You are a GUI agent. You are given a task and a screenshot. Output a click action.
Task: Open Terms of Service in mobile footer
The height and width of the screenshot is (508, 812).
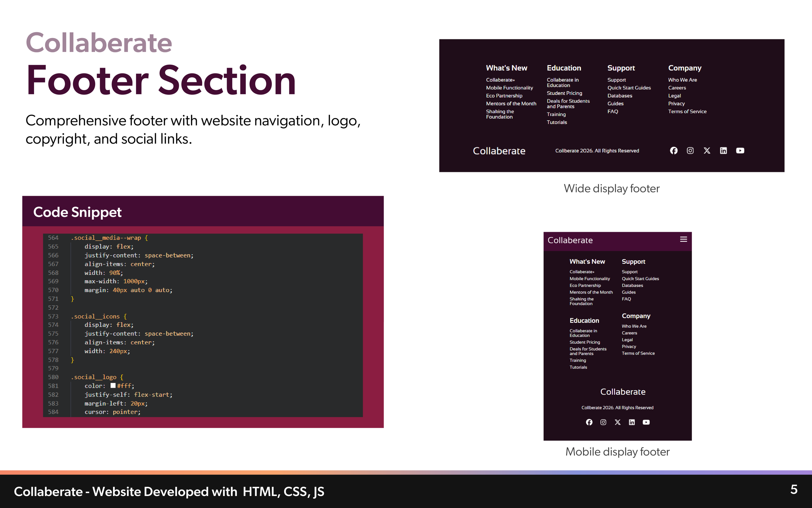point(638,353)
